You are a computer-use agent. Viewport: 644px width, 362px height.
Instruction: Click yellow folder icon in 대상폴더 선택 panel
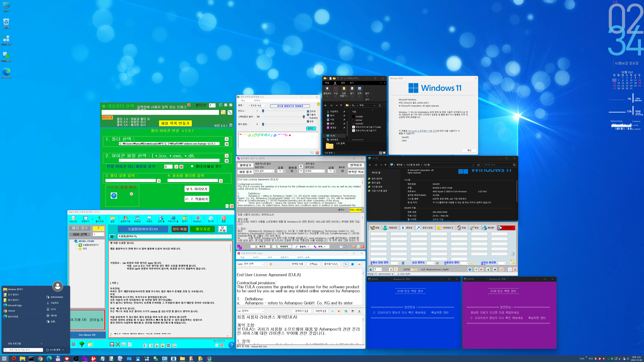(x=223, y=112)
